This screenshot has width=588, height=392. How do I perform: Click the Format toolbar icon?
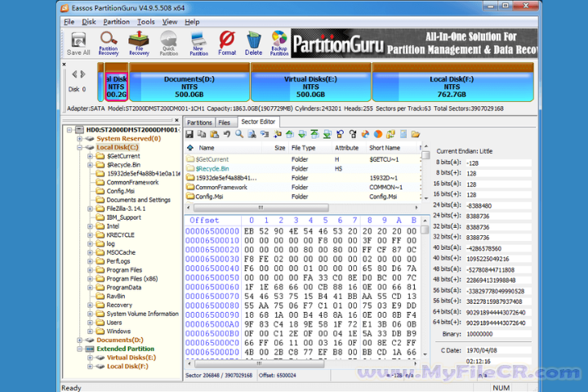(x=227, y=43)
